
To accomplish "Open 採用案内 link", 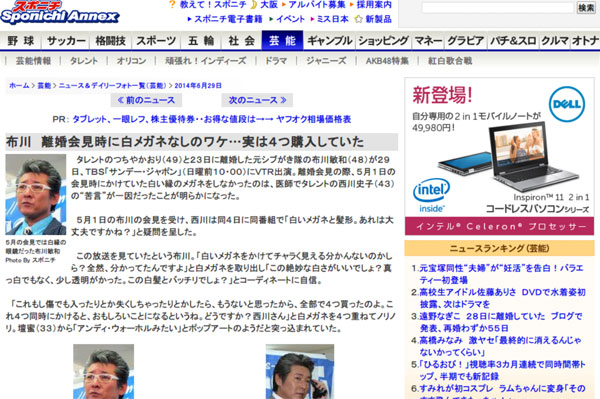I will (374, 5).
